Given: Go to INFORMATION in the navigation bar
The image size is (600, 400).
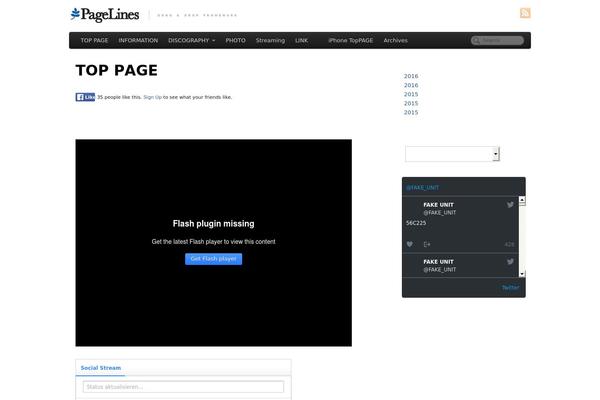Looking at the screenshot, I should point(138,40).
